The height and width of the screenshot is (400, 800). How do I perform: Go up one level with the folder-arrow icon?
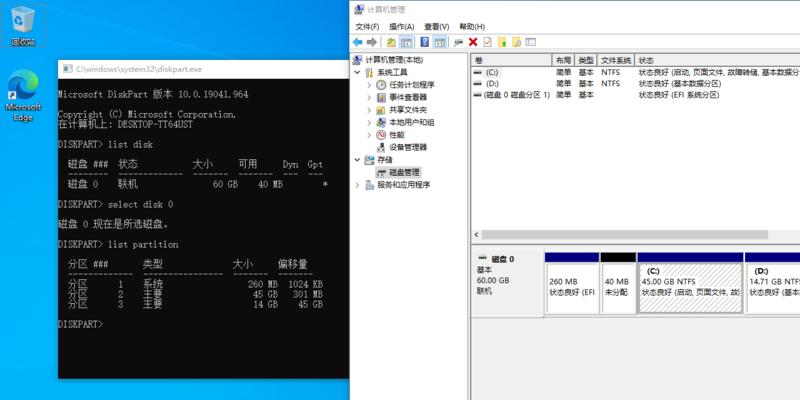(x=391, y=42)
